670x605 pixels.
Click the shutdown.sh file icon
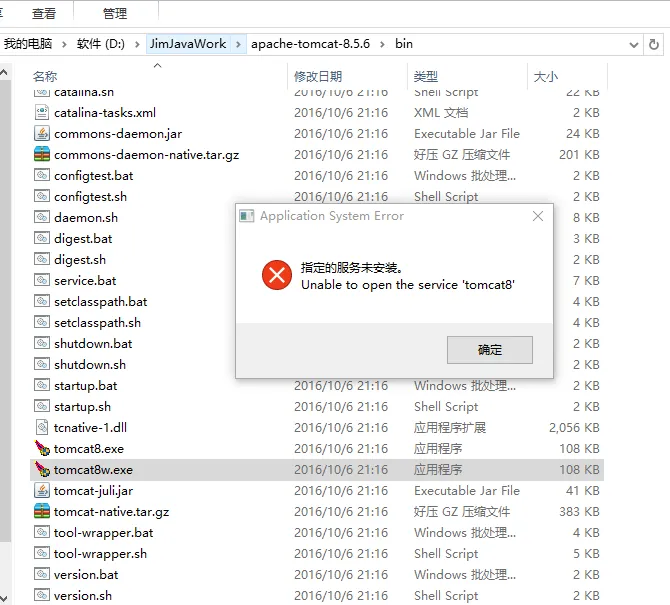coord(41,364)
